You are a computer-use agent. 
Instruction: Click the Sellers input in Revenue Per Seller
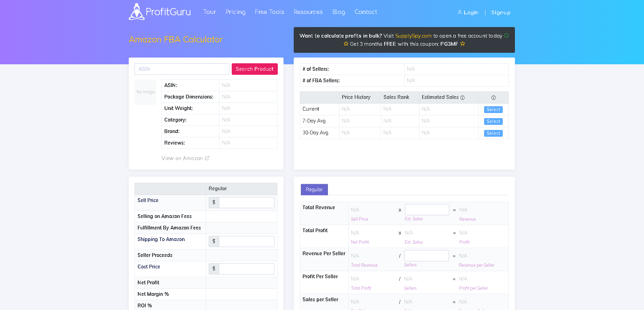coord(427,256)
